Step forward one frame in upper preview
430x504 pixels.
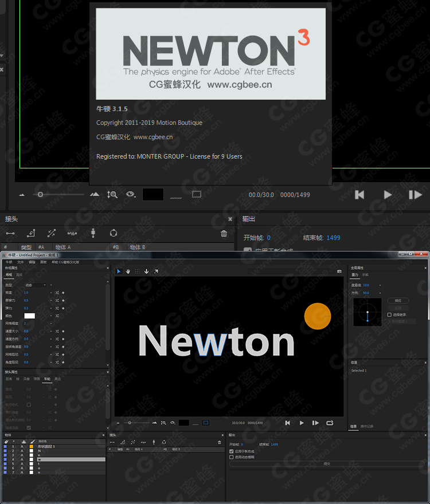pyautogui.click(x=415, y=195)
